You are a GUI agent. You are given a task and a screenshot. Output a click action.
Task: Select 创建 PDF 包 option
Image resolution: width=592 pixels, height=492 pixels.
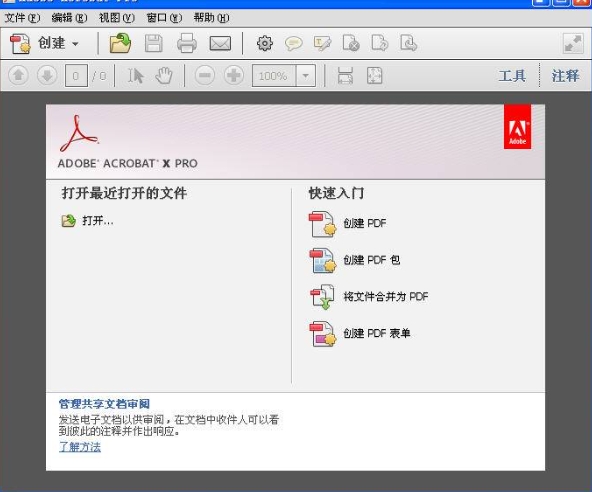pos(372,260)
